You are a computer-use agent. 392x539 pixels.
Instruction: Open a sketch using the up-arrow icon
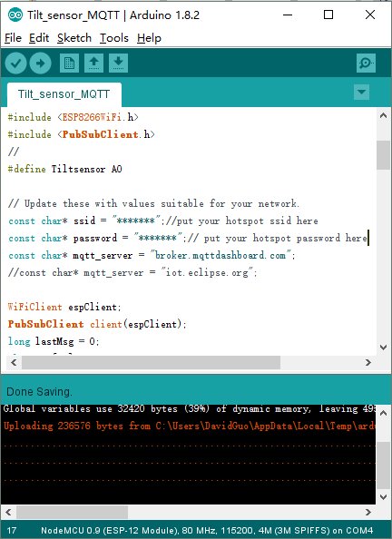click(93, 63)
